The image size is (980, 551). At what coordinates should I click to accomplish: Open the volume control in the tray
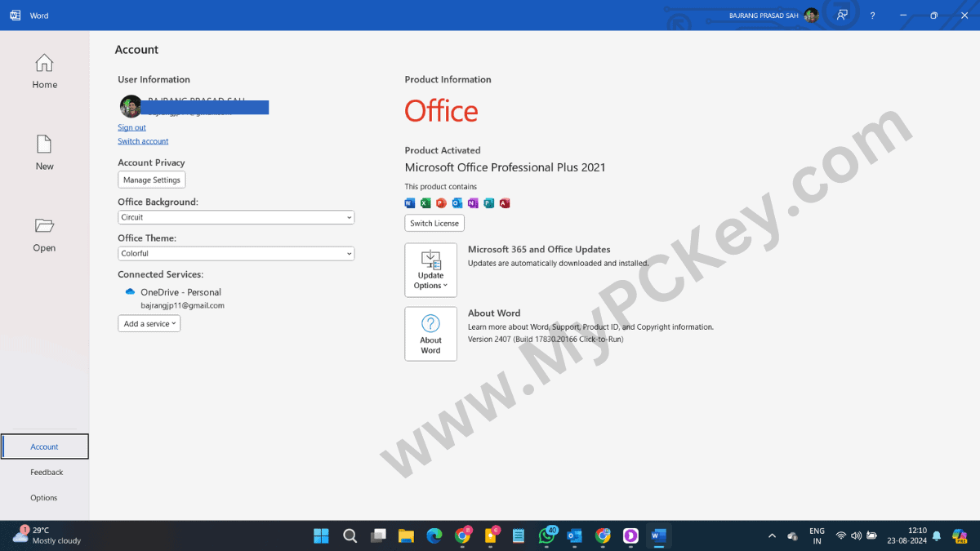(x=856, y=535)
